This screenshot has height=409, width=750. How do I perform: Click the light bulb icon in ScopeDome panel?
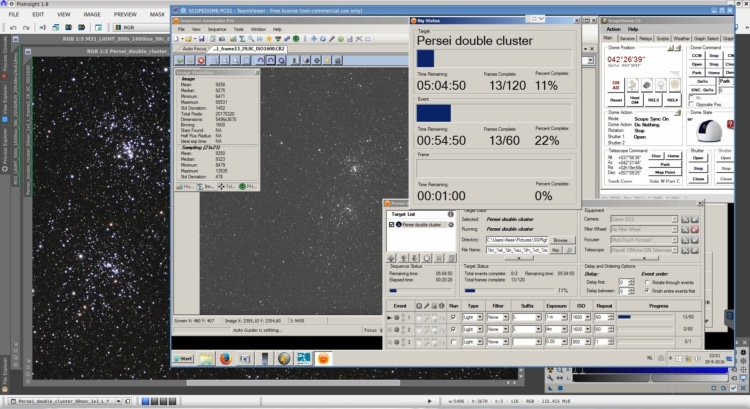coord(661,85)
